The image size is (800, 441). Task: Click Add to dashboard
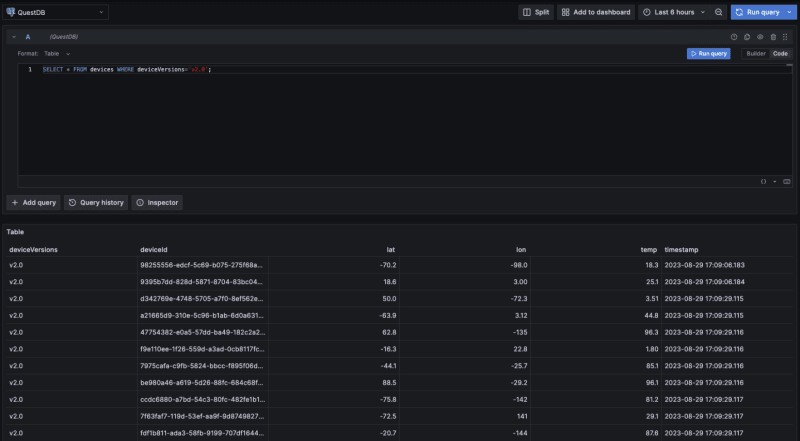click(596, 12)
